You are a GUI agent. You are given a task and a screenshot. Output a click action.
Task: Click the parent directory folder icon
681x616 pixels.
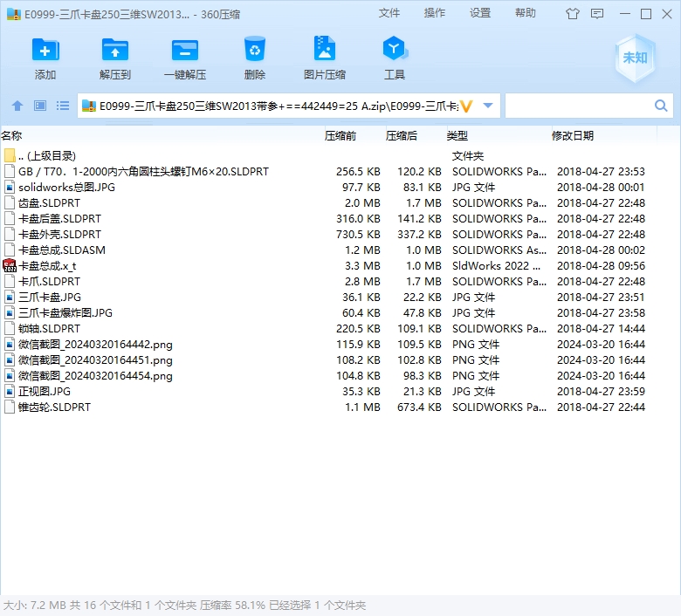10,155
